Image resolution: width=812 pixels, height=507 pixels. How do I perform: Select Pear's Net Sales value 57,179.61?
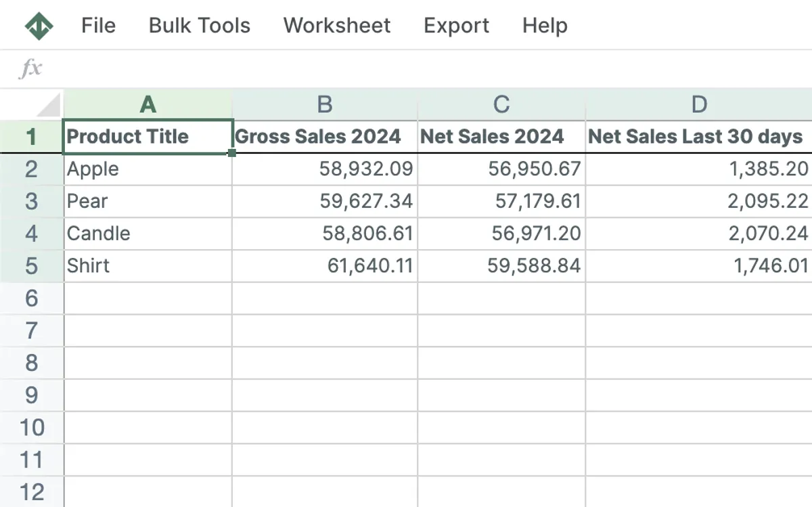pyautogui.click(x=499, y=201)
